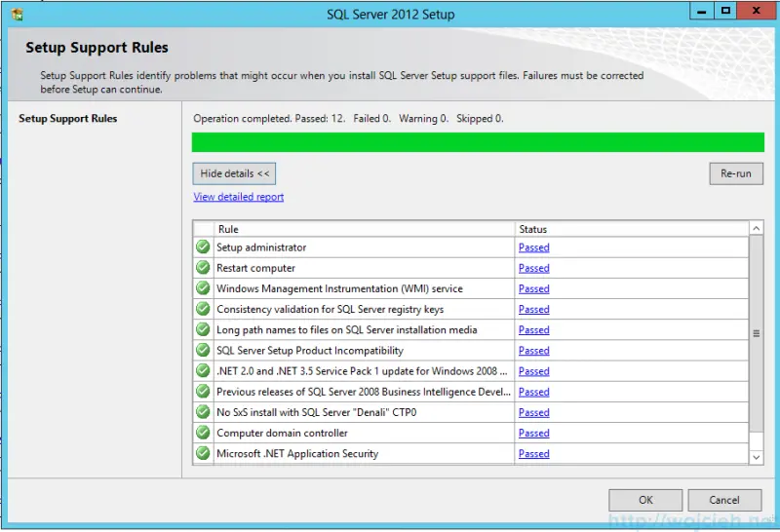The image size is (780, 532).
Task: Click the Cancel button
Action: [724, 500]
